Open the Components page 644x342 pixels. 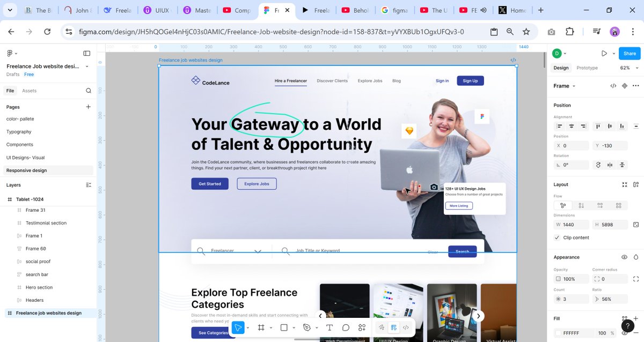20,145
